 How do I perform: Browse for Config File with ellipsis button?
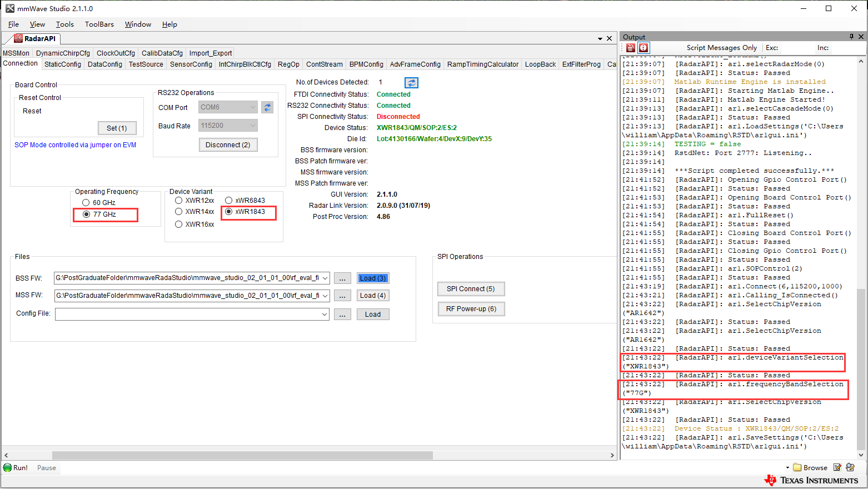342,314
